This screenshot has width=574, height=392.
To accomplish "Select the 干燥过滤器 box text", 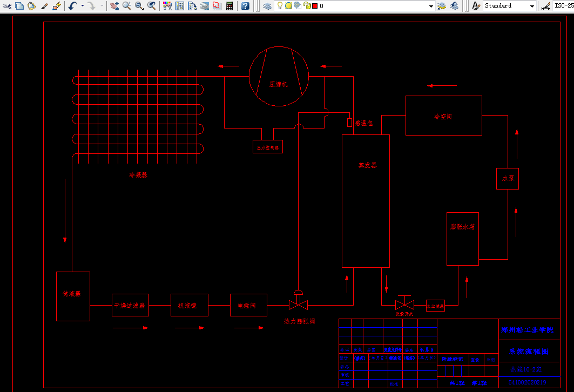I will tap(130, 305).
